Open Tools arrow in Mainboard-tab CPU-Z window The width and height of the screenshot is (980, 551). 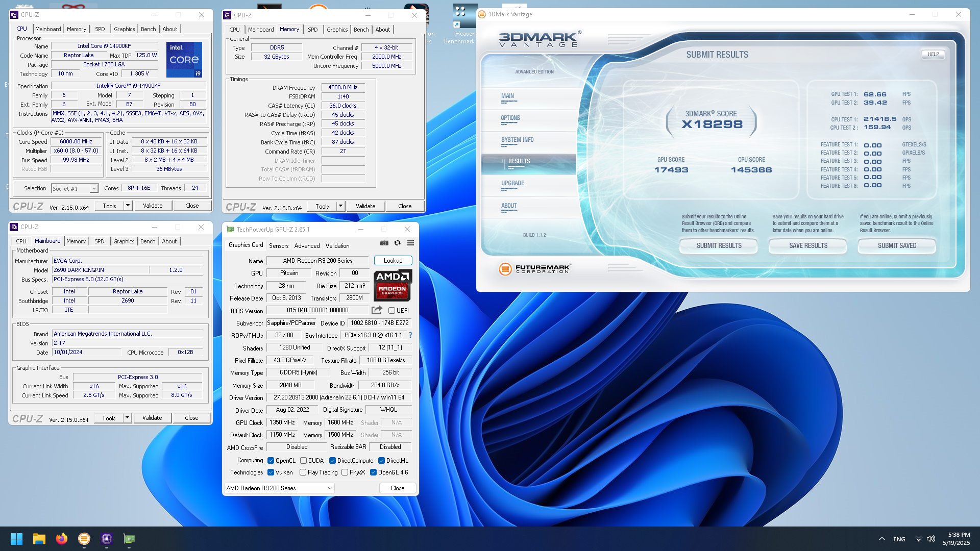[127, 418]
